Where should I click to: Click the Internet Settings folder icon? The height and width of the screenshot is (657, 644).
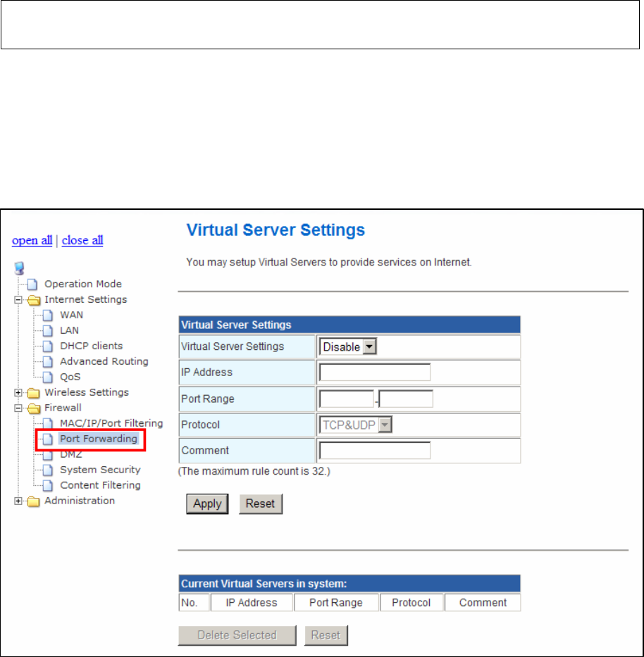coord(34,299)
